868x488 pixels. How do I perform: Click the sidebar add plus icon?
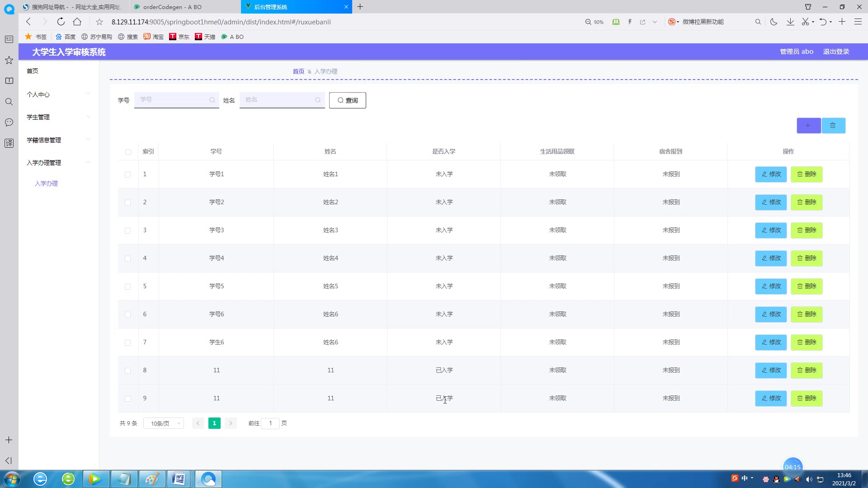pos(9,440)
